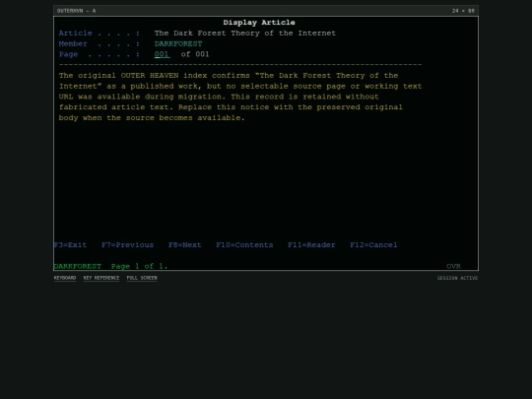Click line starting 'body when the source'

click(152, 118)
